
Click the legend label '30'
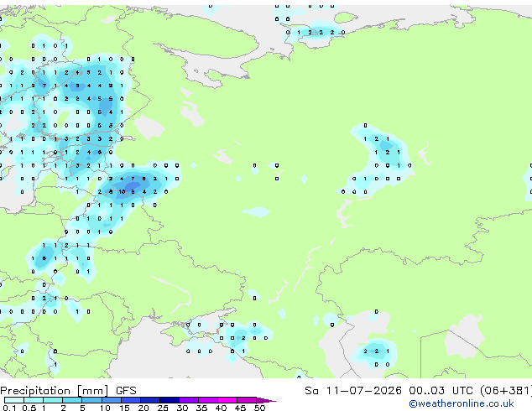pos(182,408)
